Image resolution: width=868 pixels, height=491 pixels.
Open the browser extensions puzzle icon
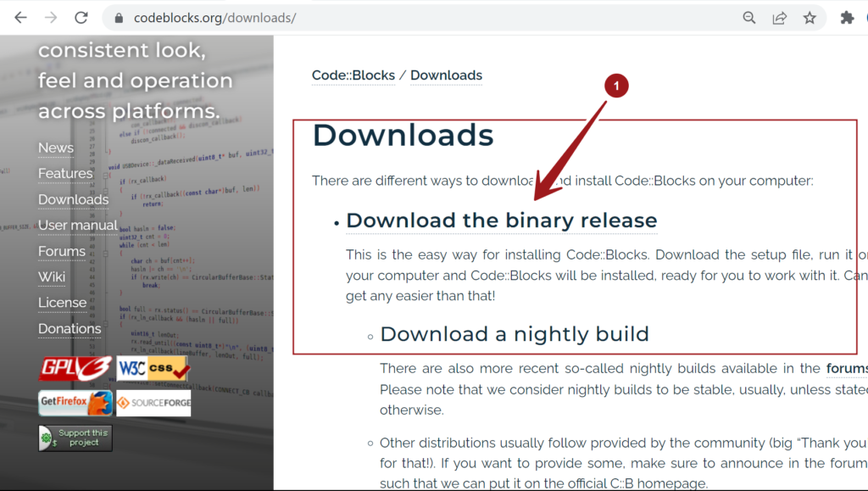coord(846,16)
